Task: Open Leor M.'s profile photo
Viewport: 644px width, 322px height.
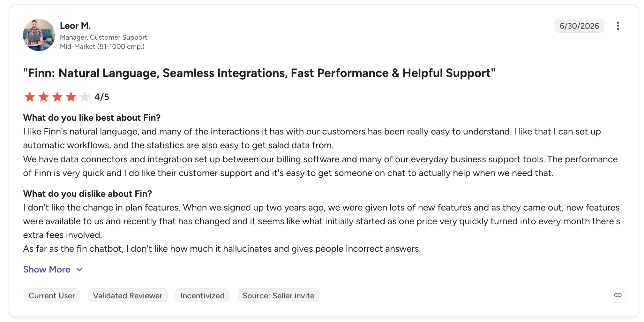Action: click(39, 35)
